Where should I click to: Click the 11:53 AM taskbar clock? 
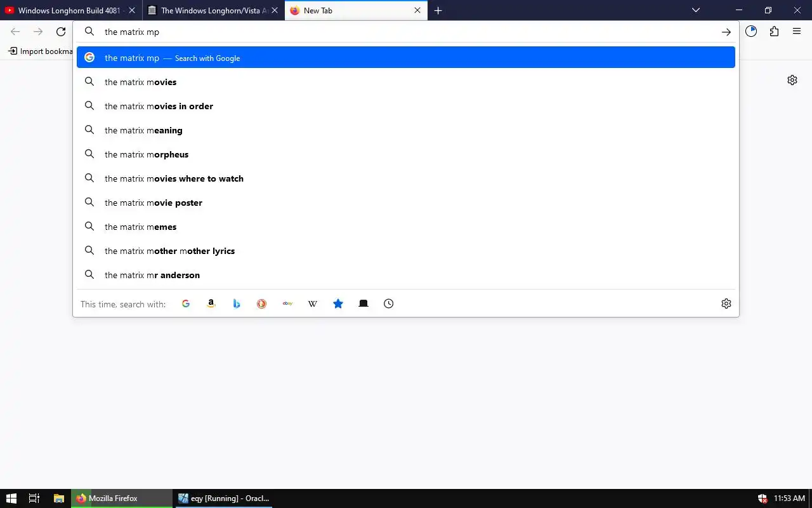point(789,498)
